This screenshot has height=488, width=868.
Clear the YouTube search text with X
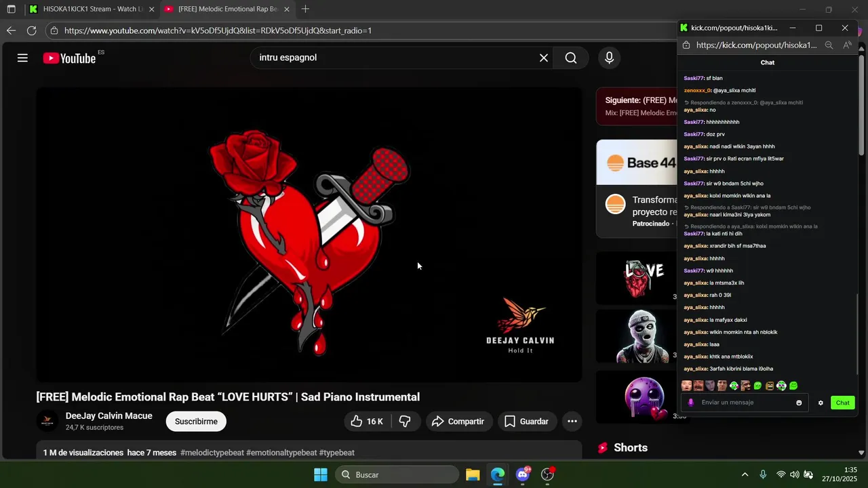click(x=543, y=58)
